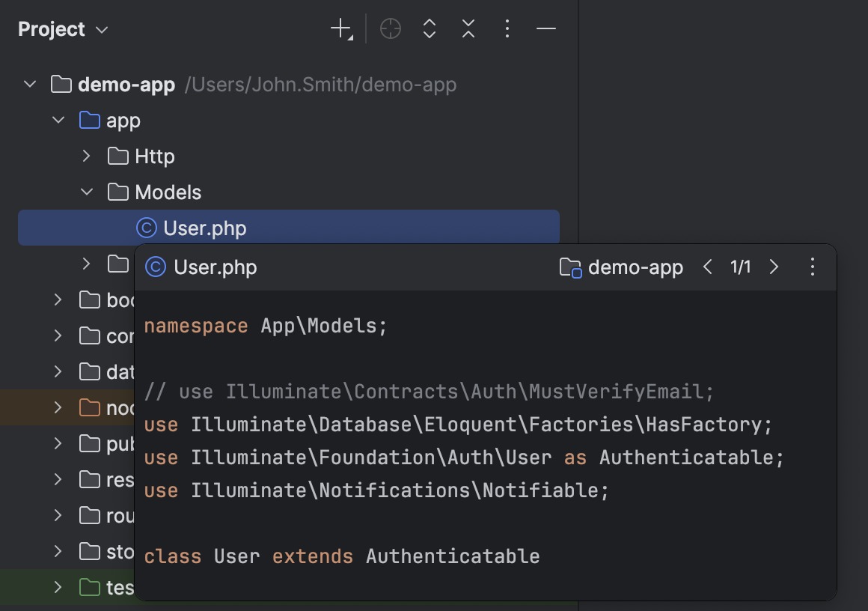Screen dimensions: 868x611
Task: Click the class icon beside User.php in popup
Action: 154,267
